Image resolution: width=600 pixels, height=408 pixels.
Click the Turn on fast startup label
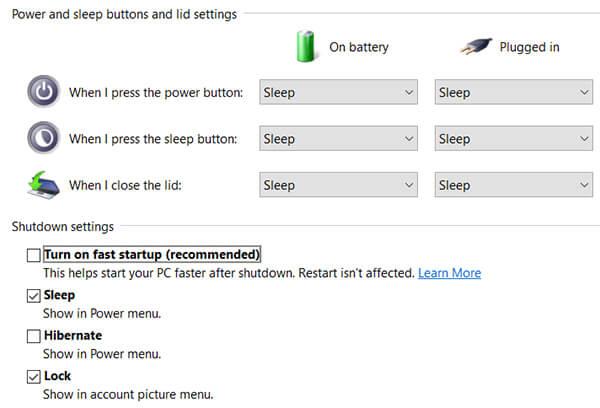pos(152,254)
